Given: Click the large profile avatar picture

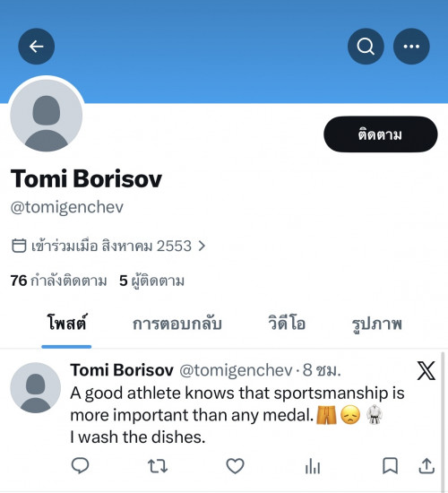Looking at the screenshot, I should (x=47, y=115).
